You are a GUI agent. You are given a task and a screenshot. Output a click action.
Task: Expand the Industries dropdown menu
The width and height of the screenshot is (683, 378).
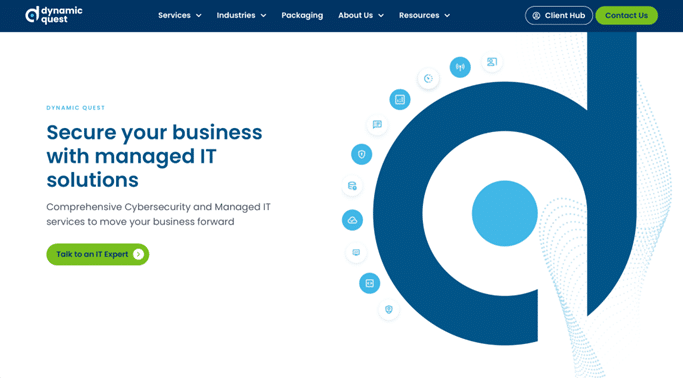coord(241,15)
